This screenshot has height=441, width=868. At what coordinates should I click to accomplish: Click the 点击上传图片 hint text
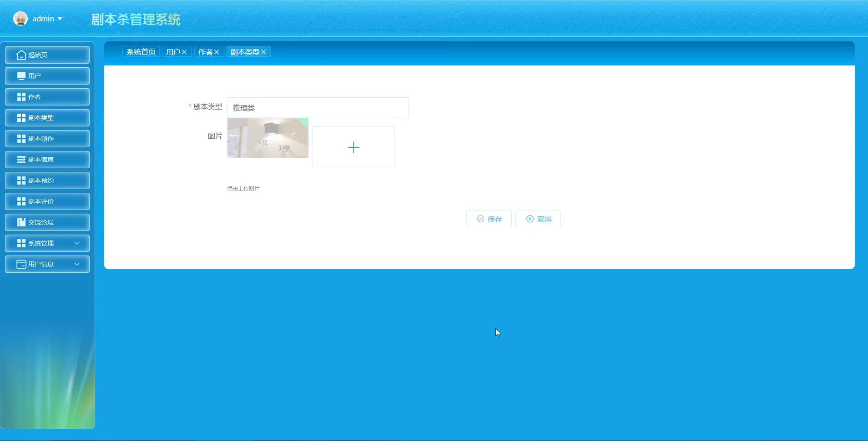click(x=243, y=188)
